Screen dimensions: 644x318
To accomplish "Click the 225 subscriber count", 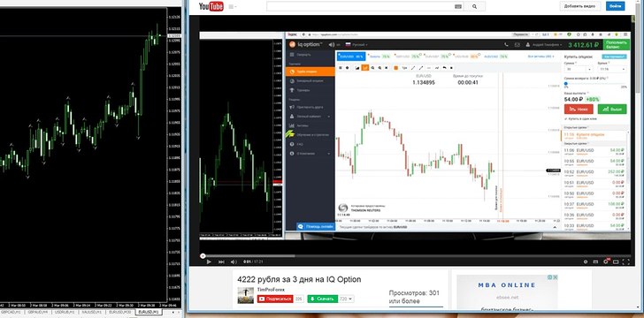I will 299,299.
